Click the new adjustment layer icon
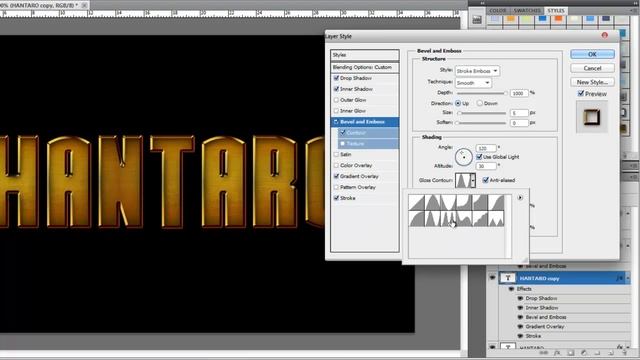This screenshot has height=360, width=640. tap(584, 353)
